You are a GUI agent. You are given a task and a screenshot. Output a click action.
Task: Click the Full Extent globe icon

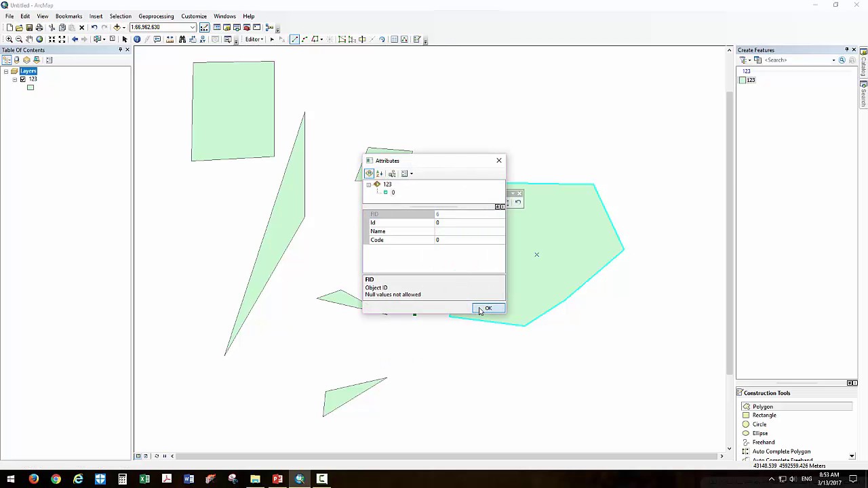[39, 39]
